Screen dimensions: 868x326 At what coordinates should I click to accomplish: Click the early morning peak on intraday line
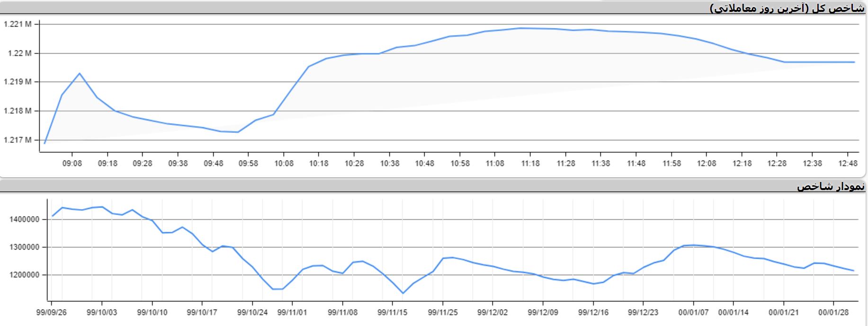[x=80, y=73]
